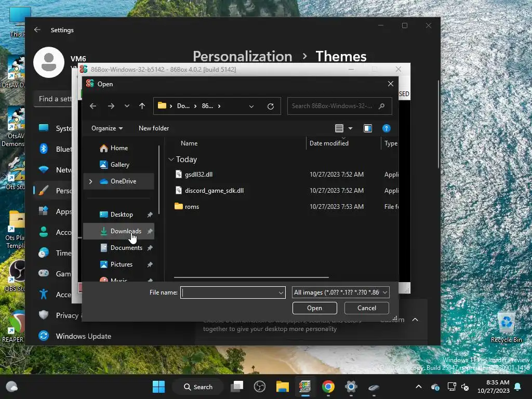Click the File name text field
The image size is (532, 399).
click(x=229, y=292)
